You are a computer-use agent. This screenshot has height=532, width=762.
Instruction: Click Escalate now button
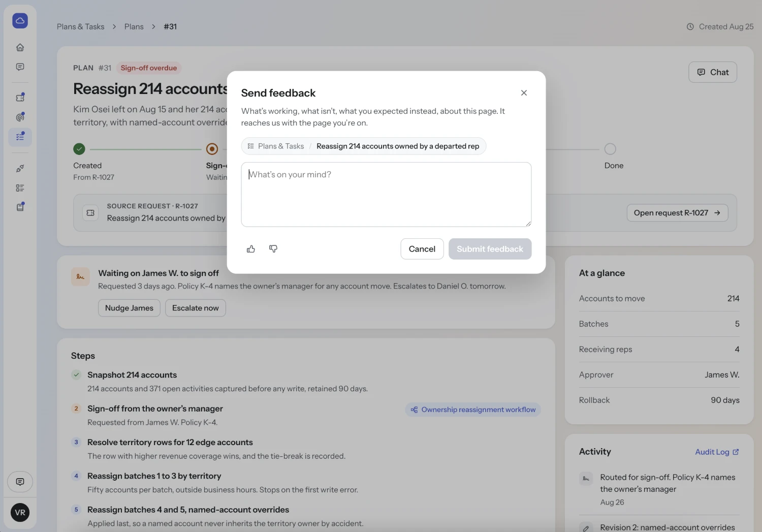[x=196, y=308]
